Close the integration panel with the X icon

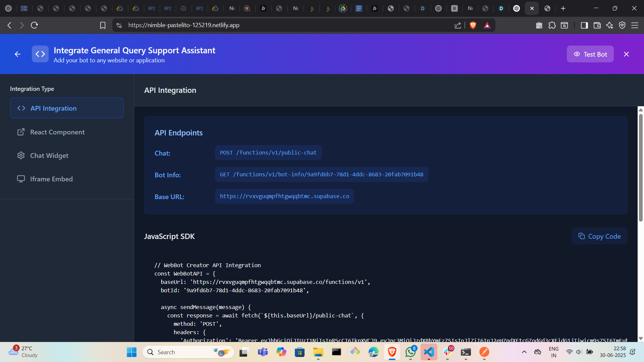pyautogui.click(x=626, y=54)
